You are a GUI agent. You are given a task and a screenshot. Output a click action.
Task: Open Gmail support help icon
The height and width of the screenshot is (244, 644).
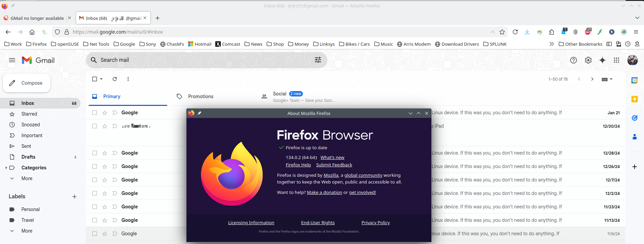coord(574,60)
